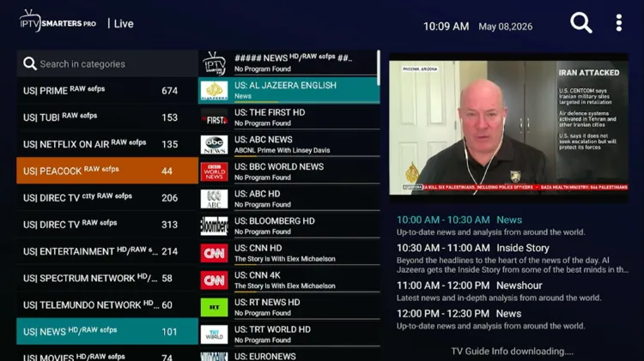The image size is (644, 361).
Task: Open US| DIREC TV city category
Action: point(107,198)
